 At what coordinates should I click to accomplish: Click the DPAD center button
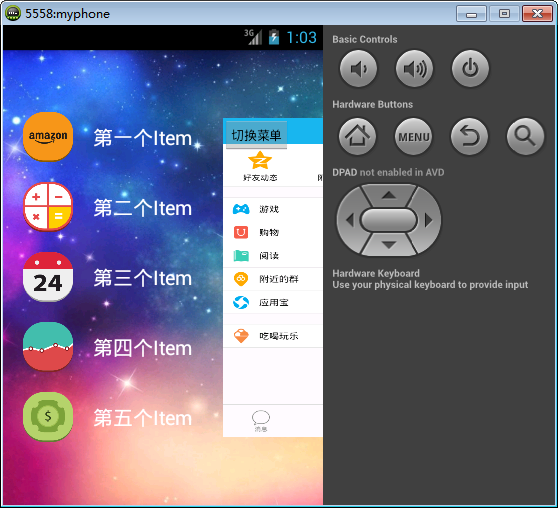pos(388,220)
